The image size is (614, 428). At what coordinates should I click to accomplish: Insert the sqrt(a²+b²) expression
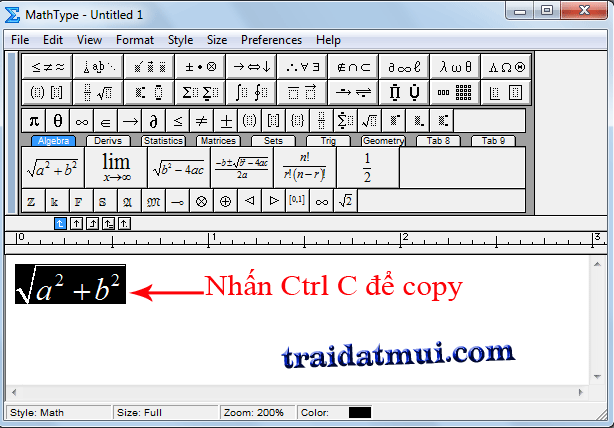tap(53, 168)
